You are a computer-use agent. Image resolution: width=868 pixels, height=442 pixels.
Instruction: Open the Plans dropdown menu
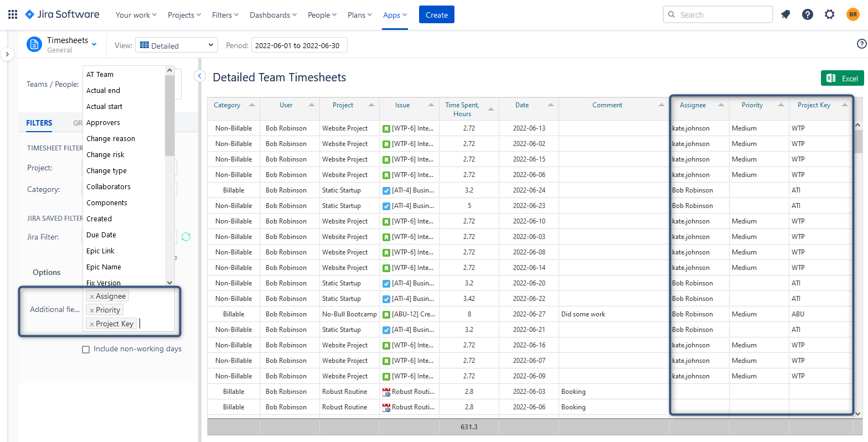[x=360, y=15]
